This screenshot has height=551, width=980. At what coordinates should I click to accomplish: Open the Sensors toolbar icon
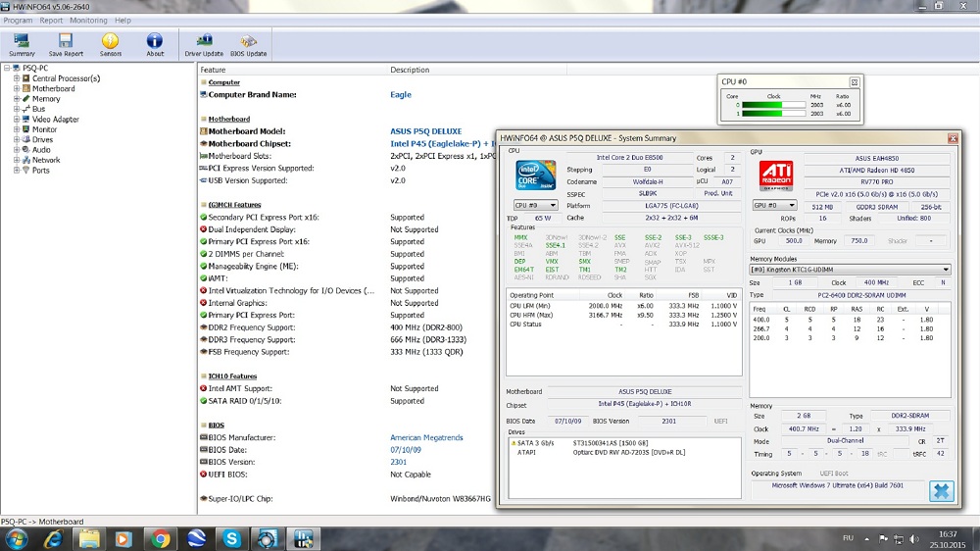click(111, 45)
